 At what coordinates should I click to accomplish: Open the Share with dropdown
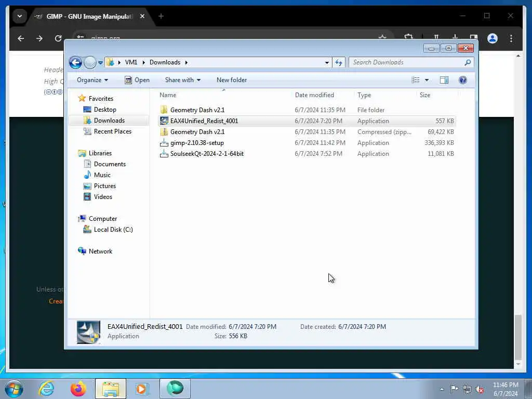coord(182,80)
